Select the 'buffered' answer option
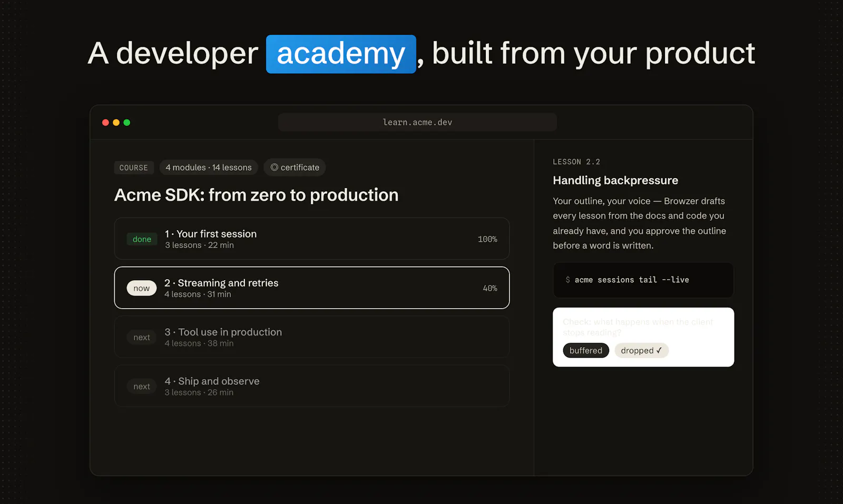Image resolution: width=843 pixels, height=504 pixels. point(586,351)
